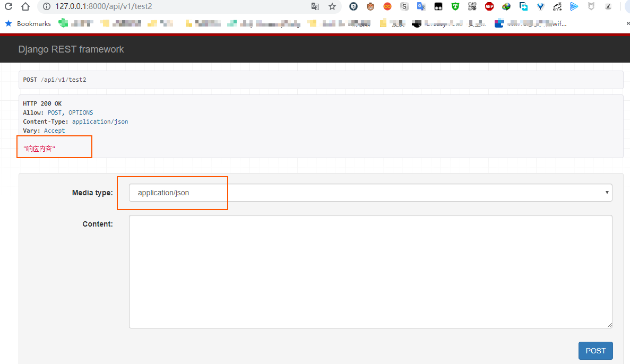The width and height of the screenshot is (630, 364).
Task: Click the 'HTTP 200 OK' status text
Action: coord(42,103)
